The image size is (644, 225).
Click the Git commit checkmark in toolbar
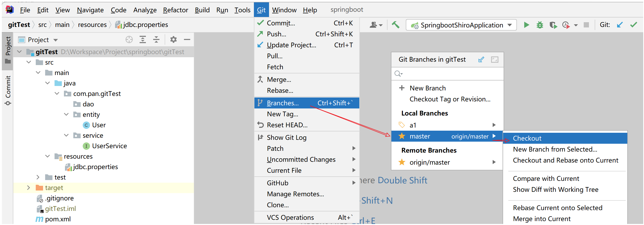[x=634, y=25]
